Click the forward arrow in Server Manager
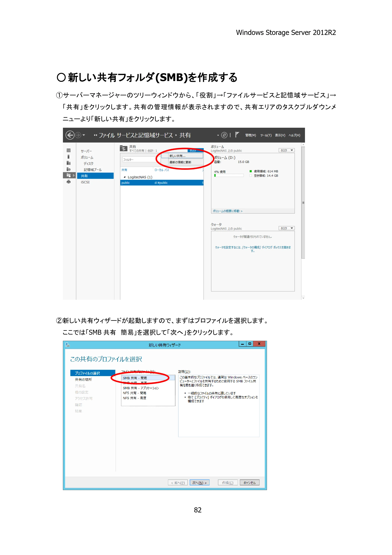 tap(78, 135)
